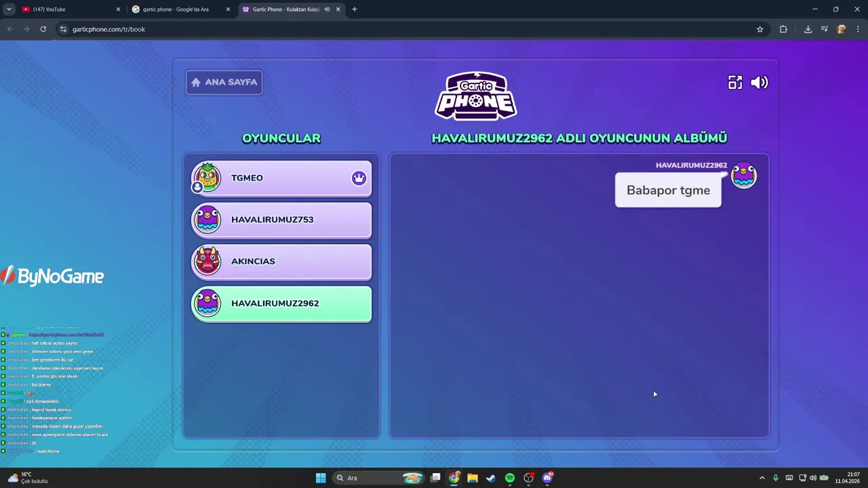868x488 pixels.
Task: Show hidden system tray icons
Action: (762, 478)
